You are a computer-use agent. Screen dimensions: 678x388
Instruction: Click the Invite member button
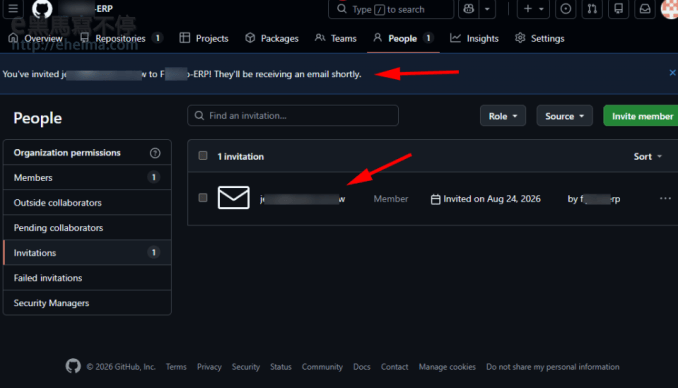(x=642, y=116)
